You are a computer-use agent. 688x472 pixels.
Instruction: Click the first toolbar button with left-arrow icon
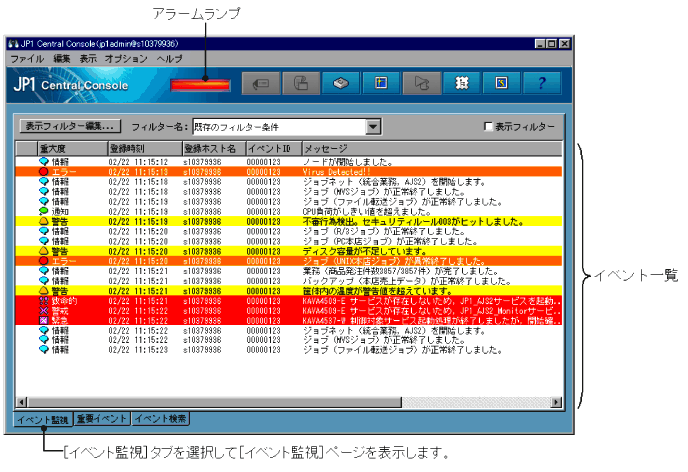[265, 84]
